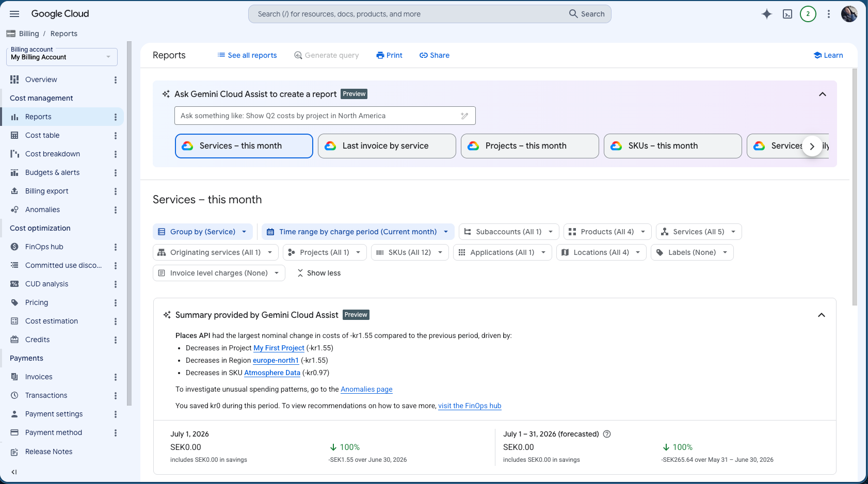The height and width of the screenshot is (484, 868).
Task: Go to Payment settings
Action: tap(54, 414)
